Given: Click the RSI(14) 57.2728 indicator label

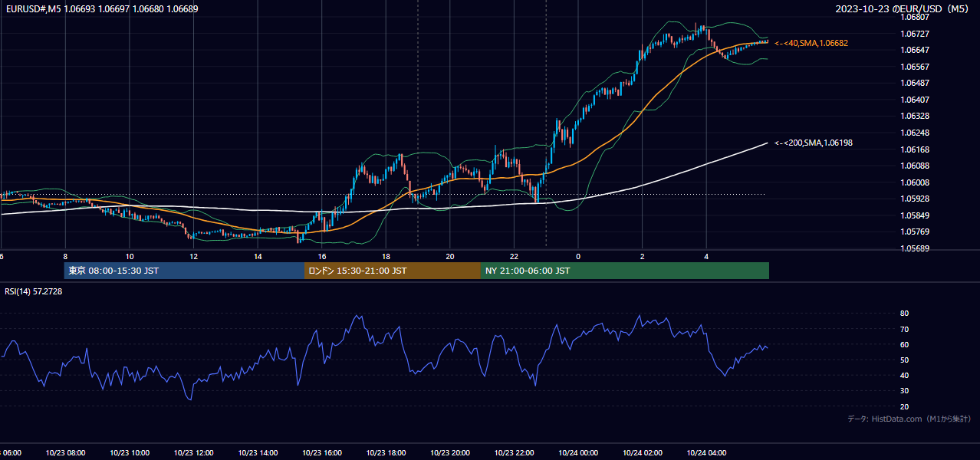Looking at the screenshot, I should (x=34, y=291).
